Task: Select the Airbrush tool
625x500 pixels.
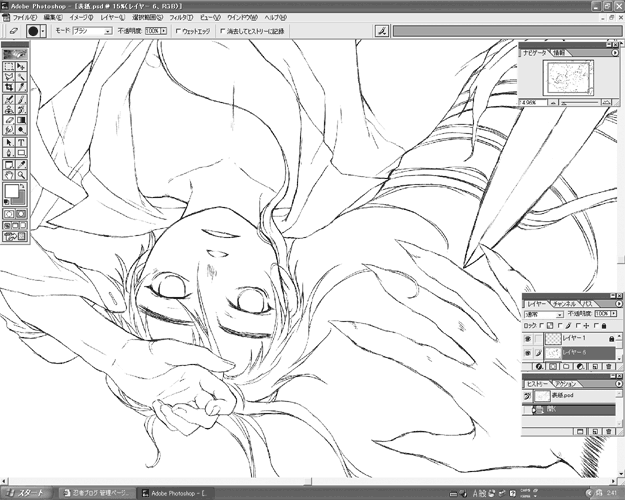Action: click(9, 99)
